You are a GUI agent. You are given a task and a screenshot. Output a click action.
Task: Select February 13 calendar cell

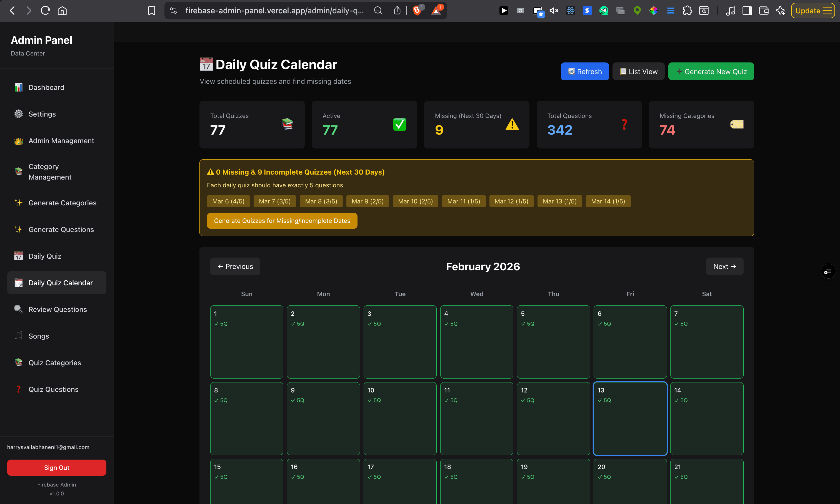pos(629,419)
